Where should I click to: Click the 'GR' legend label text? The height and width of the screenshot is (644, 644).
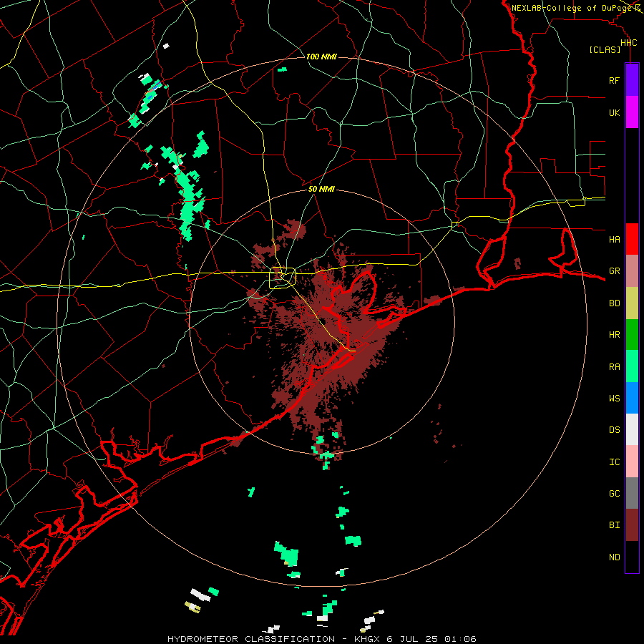click(614, 271)
